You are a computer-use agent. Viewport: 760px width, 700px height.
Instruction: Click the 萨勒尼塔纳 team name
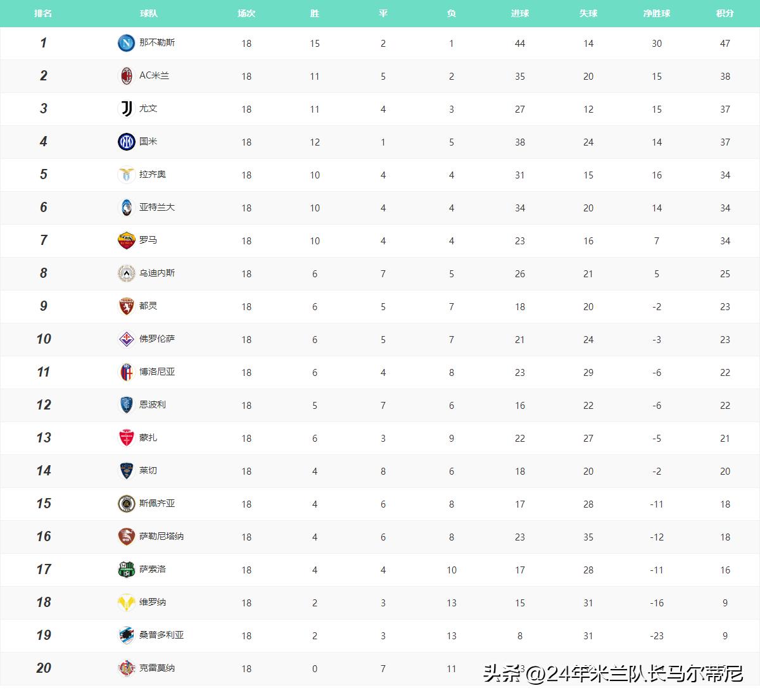click(161, 536)
